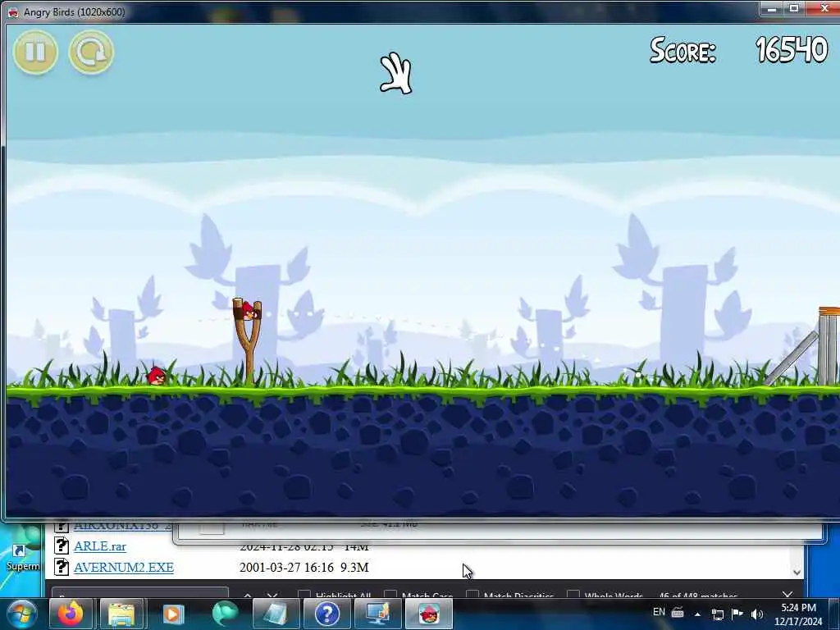840x630 pixels.
Task: Open the Windows Start menu
Action: (22, 614)
